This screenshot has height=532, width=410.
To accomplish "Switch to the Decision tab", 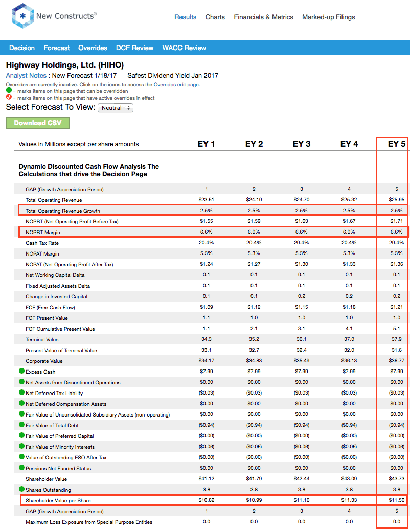I will (x=21, y=48).
